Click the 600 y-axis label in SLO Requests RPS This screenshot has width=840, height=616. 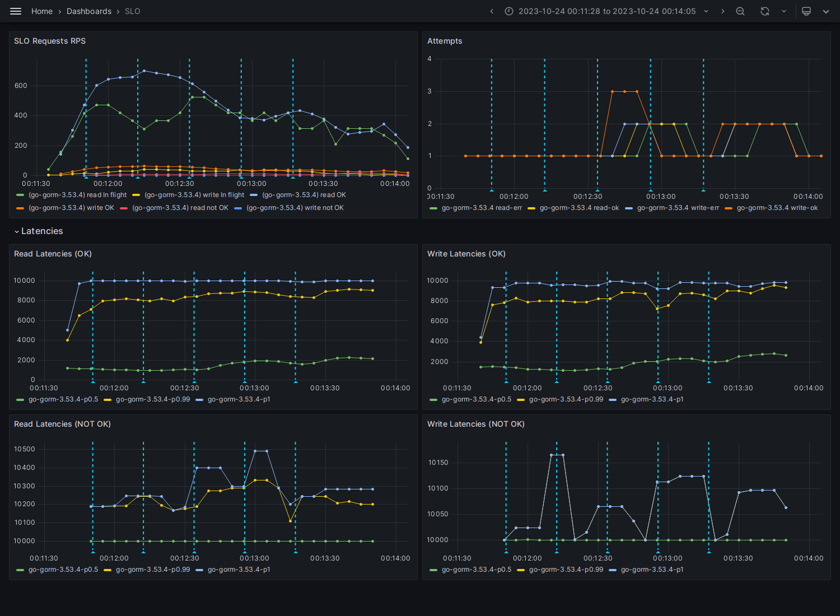click(x=21, y=86)
